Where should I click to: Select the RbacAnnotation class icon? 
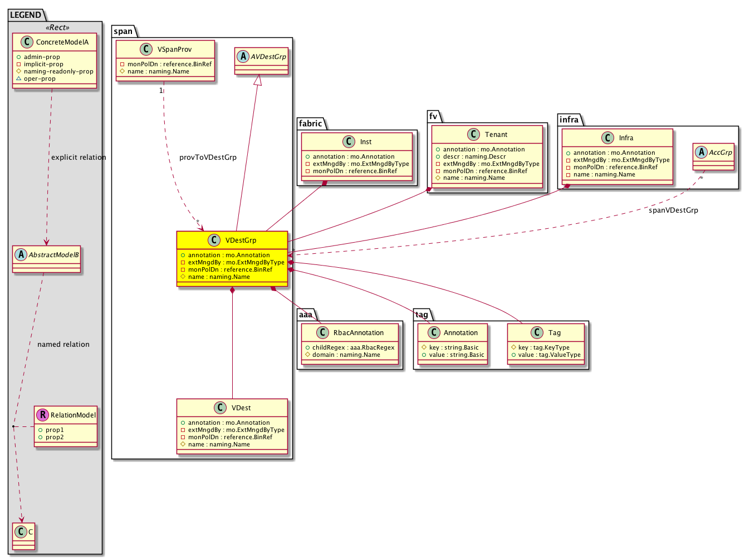pyautogui.click(x=322, y=333)
